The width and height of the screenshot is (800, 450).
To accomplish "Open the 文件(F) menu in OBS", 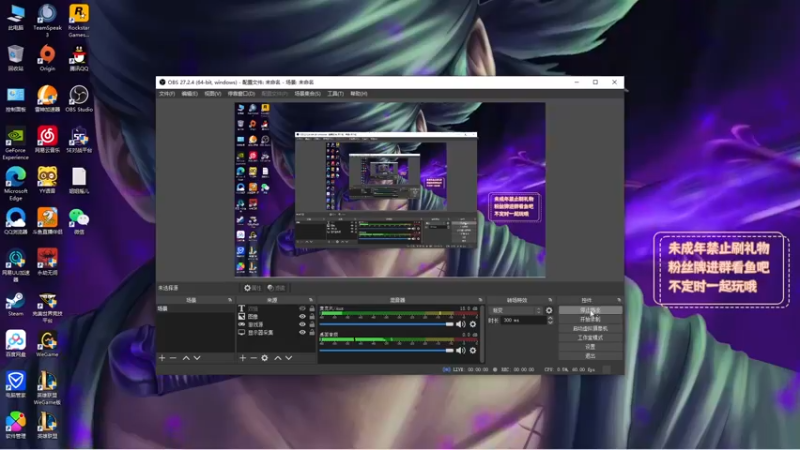I will coord(167,94).
